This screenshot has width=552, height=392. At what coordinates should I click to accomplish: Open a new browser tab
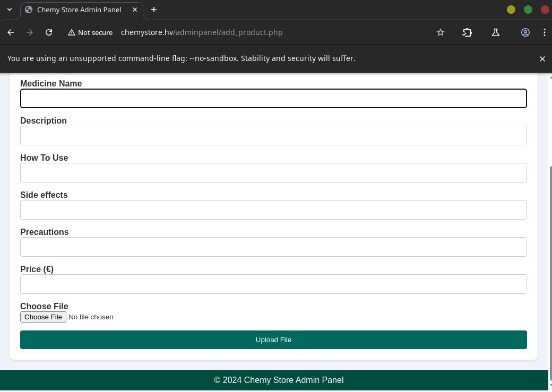click(154, 10)
